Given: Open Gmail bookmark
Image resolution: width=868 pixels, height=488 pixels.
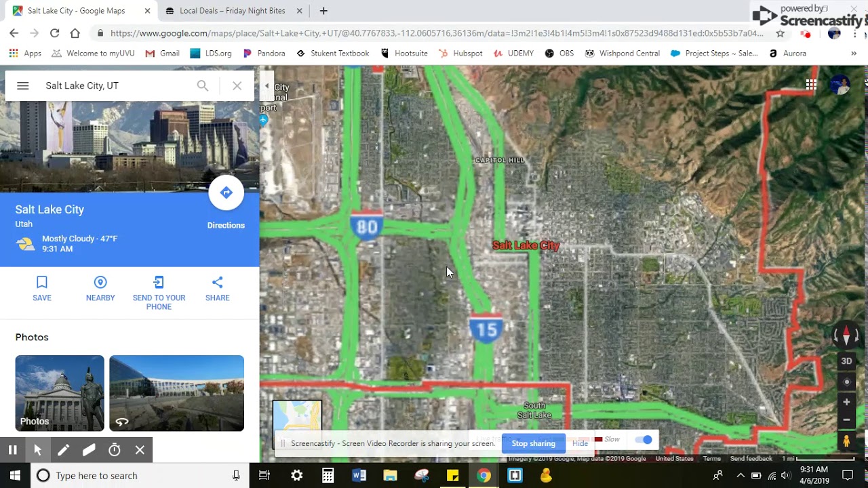Looking at the screenshot, I should click(x=163, y=54).
